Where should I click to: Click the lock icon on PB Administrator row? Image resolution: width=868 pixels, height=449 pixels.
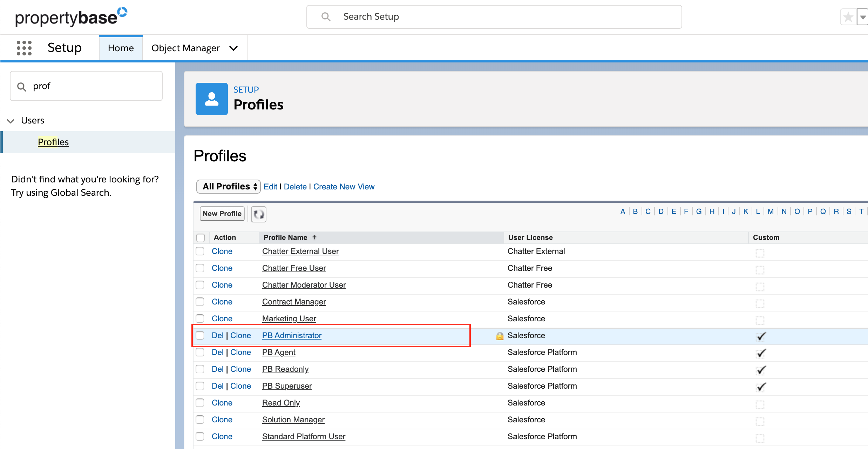499,336
